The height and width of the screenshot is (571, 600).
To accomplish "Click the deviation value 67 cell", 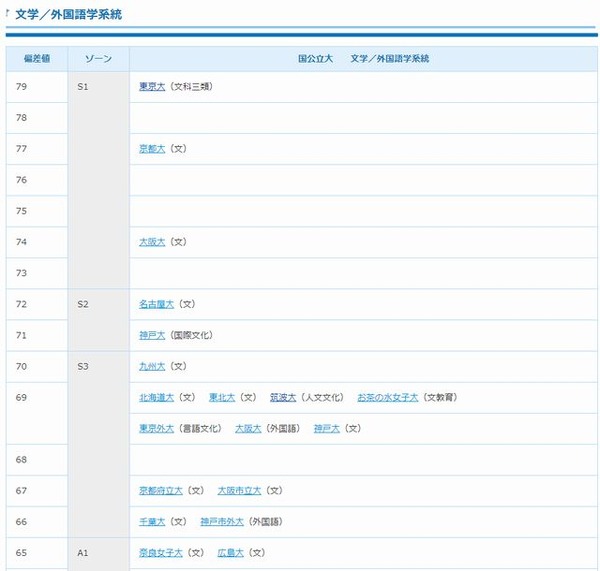I will 37,491.
